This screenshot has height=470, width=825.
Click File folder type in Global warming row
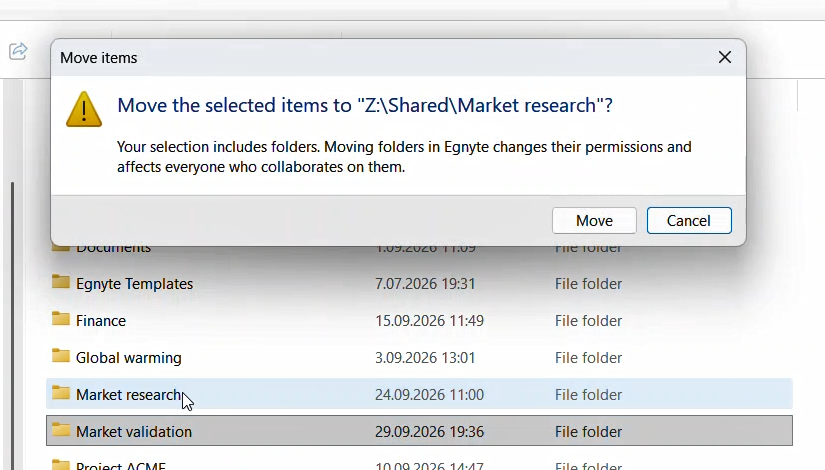tap(588, 358)
